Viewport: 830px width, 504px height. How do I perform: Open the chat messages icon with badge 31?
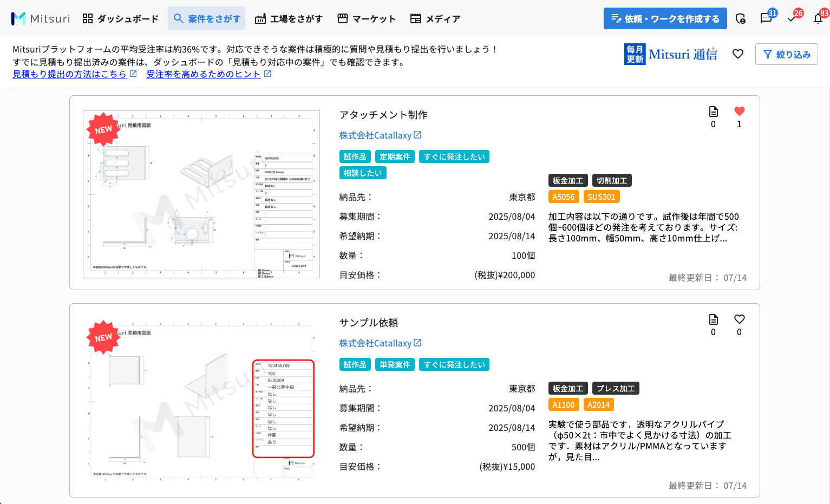[x=766, y=18]
